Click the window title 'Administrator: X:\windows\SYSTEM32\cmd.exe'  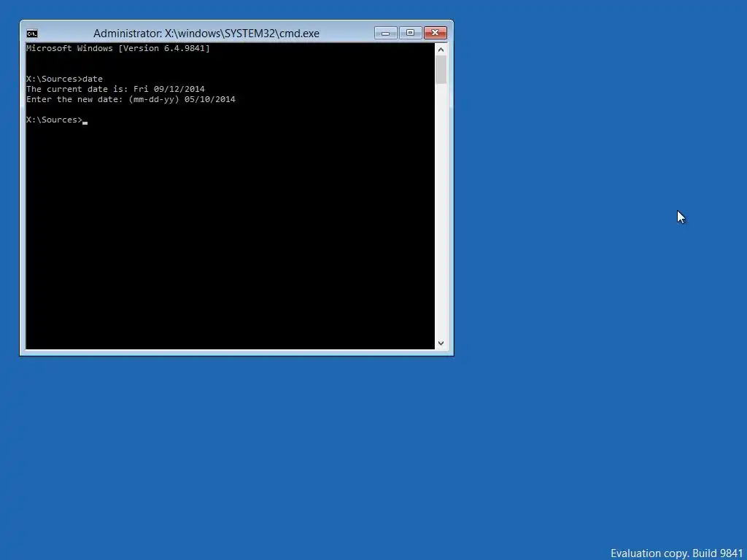point(206,34)
